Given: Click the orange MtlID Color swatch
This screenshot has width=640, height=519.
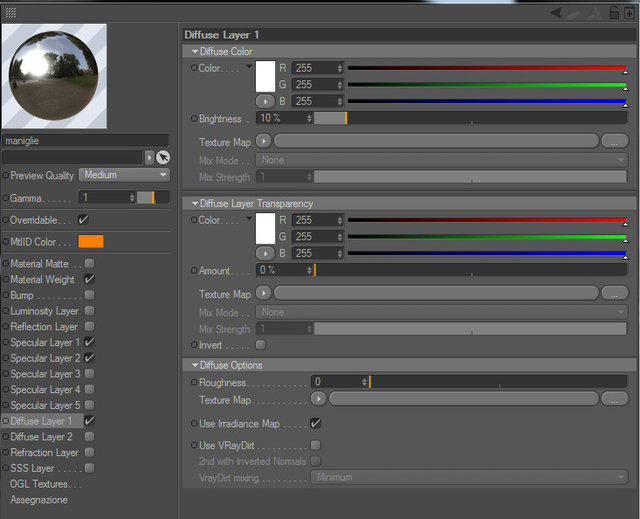Looking at the screenshot, I should [x=91, y=241].
